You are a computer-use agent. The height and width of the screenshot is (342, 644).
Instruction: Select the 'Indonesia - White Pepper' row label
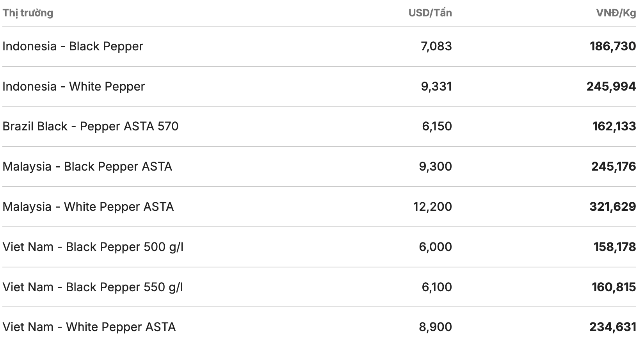point(74,86)
